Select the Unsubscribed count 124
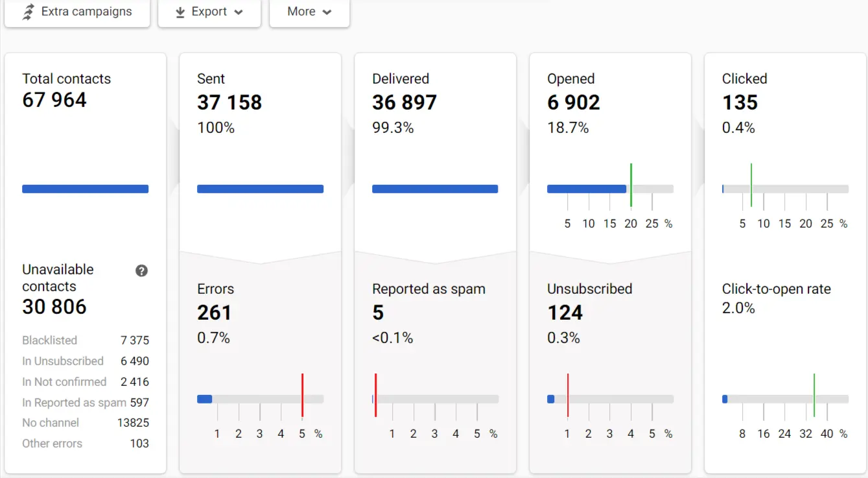The image size is (868, 478). 565,313
